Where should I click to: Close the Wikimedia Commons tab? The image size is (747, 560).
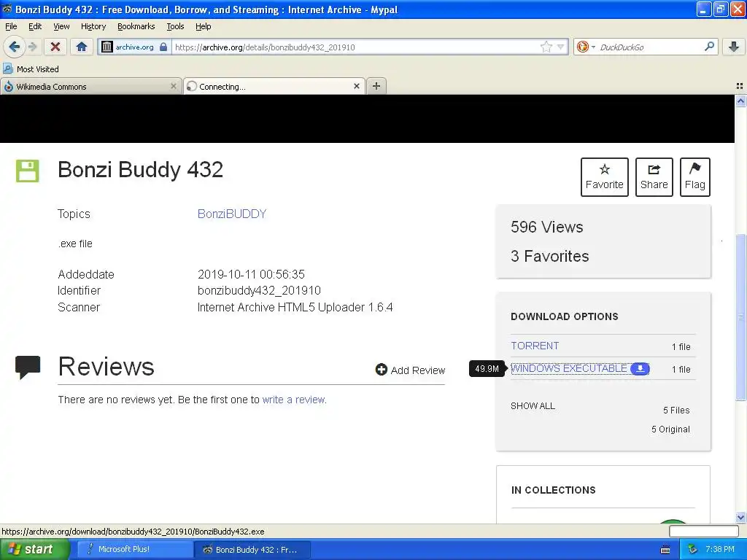[x=174, y=86]
